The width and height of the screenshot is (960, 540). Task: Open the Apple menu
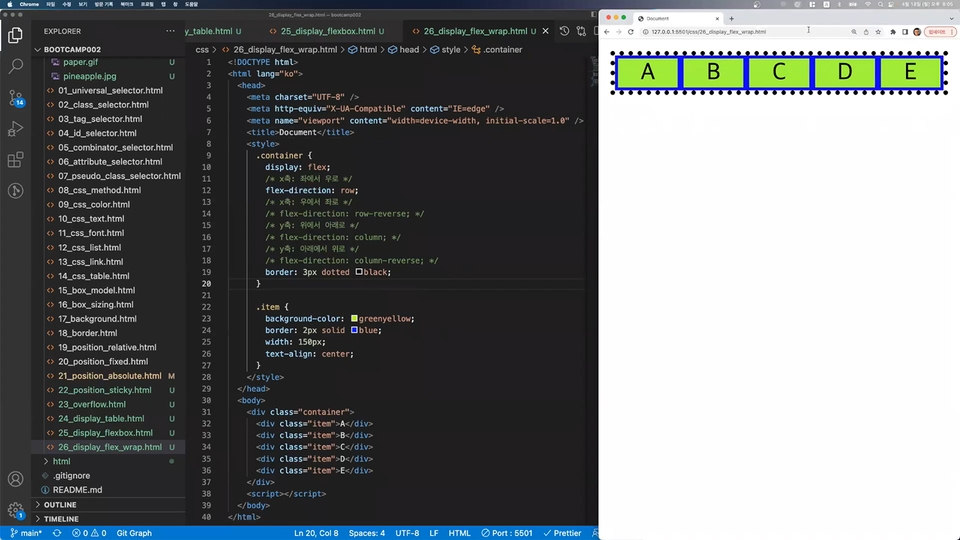point(9,4)
